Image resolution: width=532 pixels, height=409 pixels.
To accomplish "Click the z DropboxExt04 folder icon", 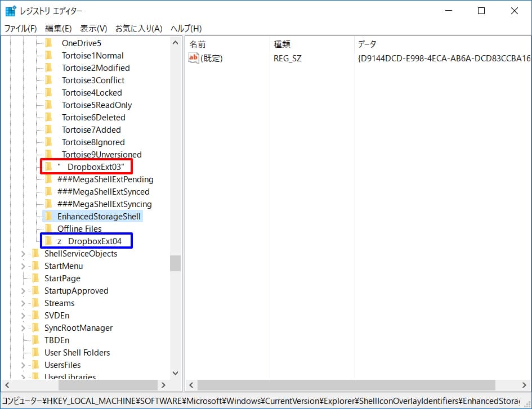I will [x=49, y=241].
